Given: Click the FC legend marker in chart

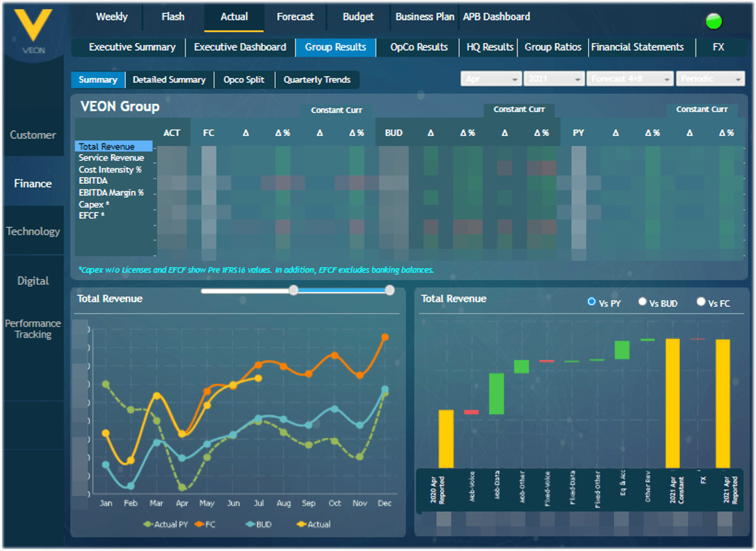Looking at the screenshot, I should pos(199,524).
